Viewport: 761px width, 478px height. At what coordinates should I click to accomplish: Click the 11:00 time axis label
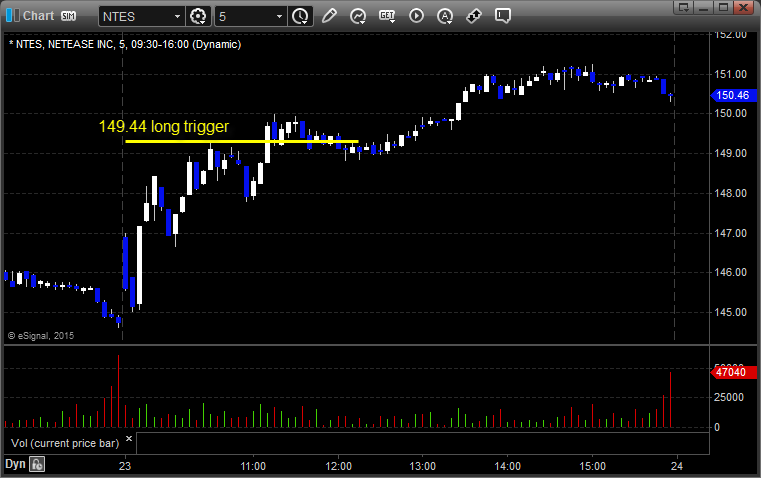tap(253, 466)
